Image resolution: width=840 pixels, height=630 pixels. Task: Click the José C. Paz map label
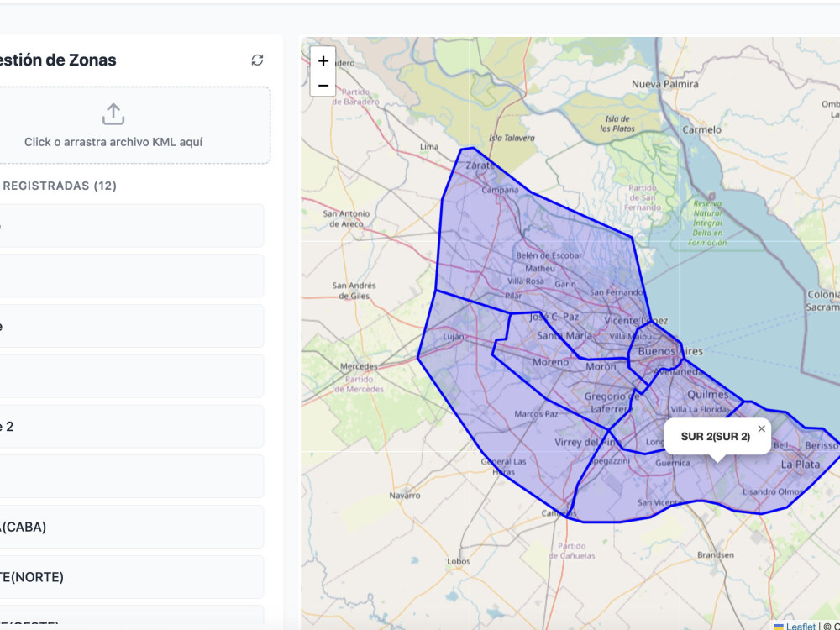tap(554, 317)
